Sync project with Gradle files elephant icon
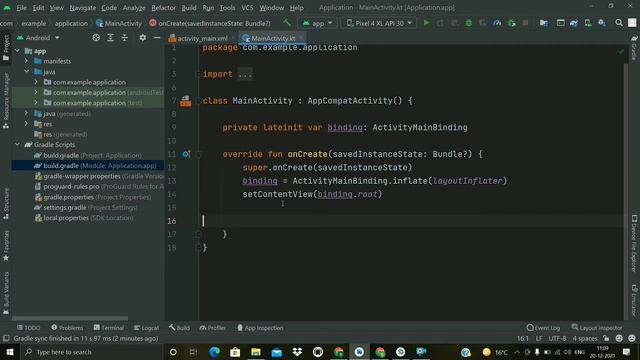Viewport: 640px width, 360px height. click(x=574, y=23)
